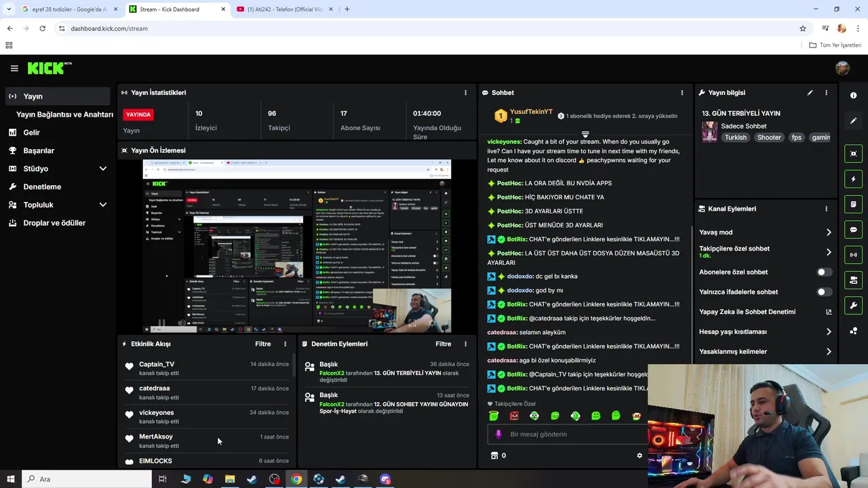
Task: Open the Sohbet panel three-dot menu
Action: coord(682,93)
